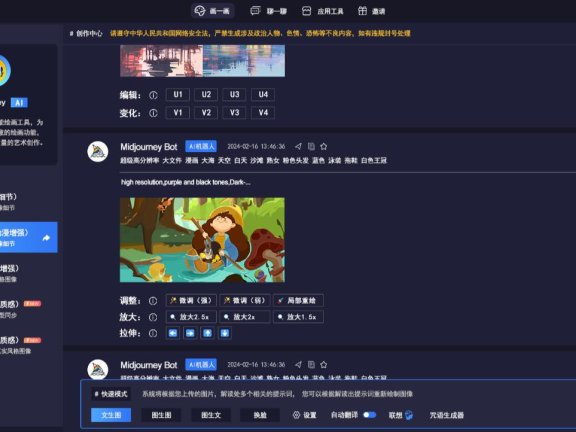576x432 pixels.
Task: Click send icon in the bottom-most message header
Action: coord(298,365)
